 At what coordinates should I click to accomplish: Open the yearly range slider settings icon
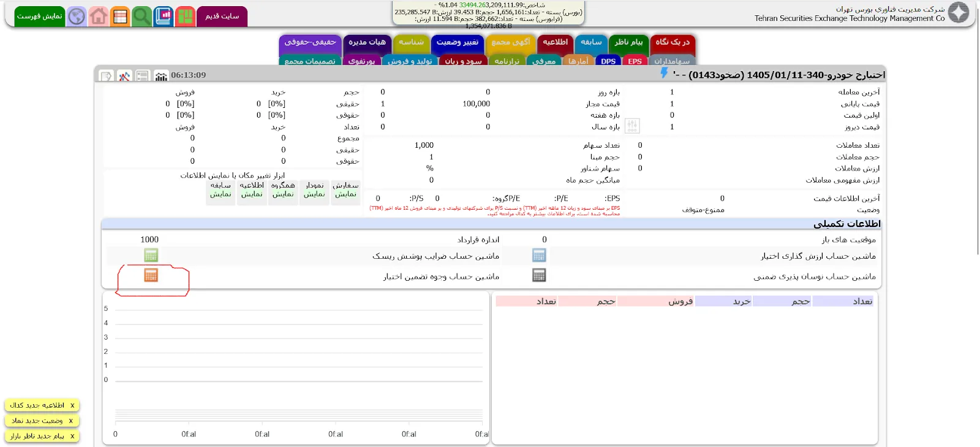pos(632,126)
